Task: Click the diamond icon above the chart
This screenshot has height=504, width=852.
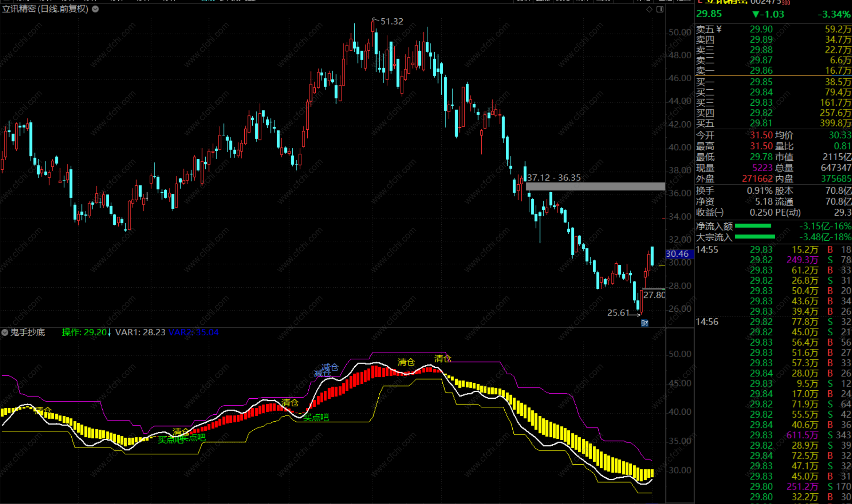Action: (x=649, y=9)
